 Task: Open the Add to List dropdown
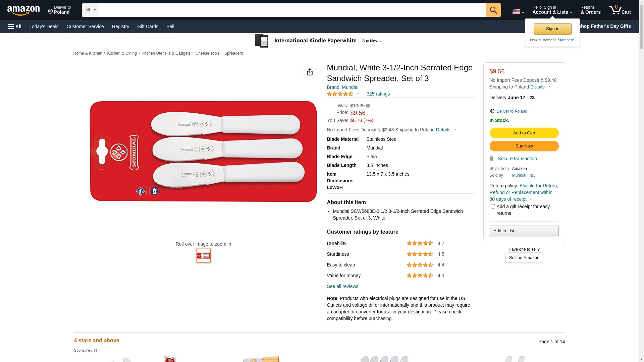coord(524,231)
